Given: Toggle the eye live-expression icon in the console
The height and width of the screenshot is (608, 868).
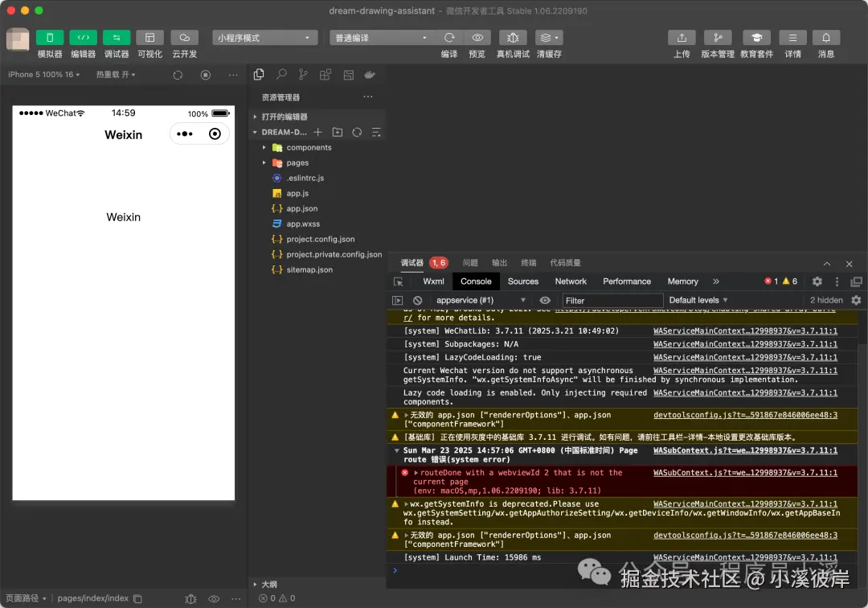Looking at the screenshot, I should click(x=545, y=300).
